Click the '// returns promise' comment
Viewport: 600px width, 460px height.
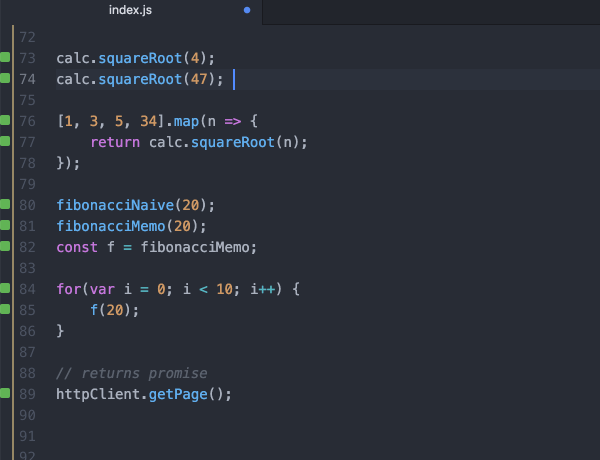click(x=132, y=373)
